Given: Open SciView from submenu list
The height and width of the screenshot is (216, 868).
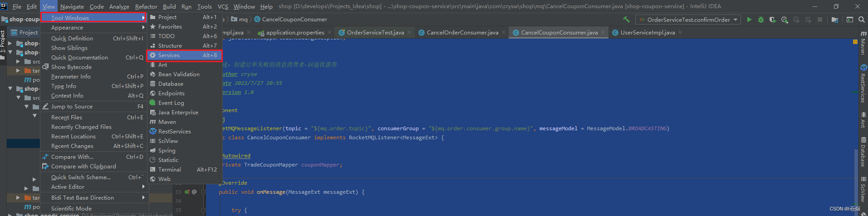Looking at the screenshot, I should click(184, 141).
